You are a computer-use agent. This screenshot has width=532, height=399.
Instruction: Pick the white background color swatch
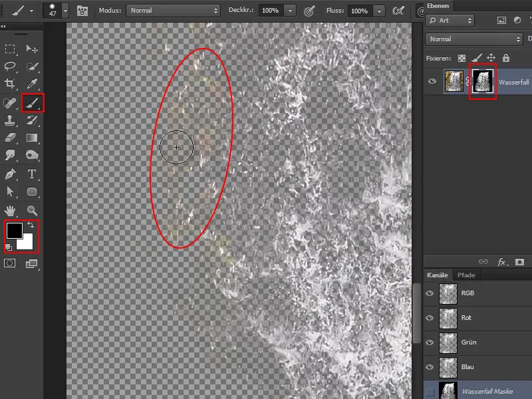click(x=27, y=243)
